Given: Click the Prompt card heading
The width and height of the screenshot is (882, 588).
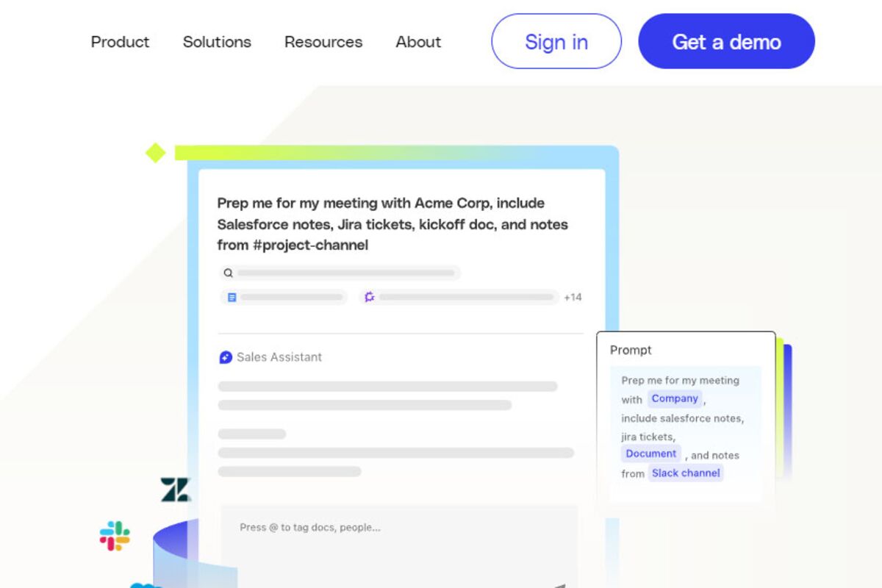Looking at the screenshot, I should coord(631,351).
